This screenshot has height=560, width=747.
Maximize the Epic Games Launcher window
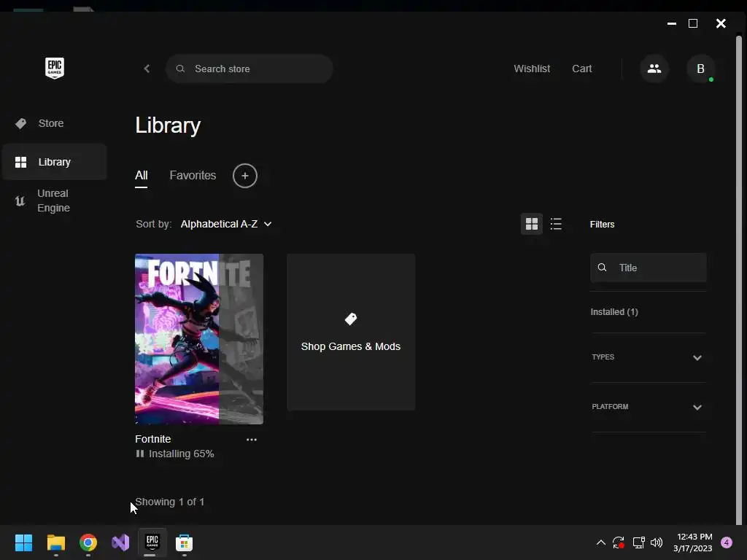[693, 23]
